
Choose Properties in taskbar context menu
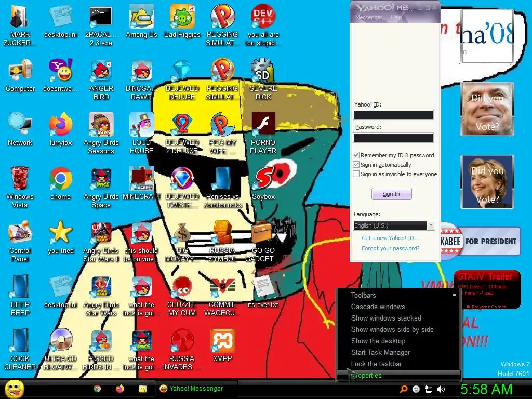pyautogui.click(x=398, y=376)
